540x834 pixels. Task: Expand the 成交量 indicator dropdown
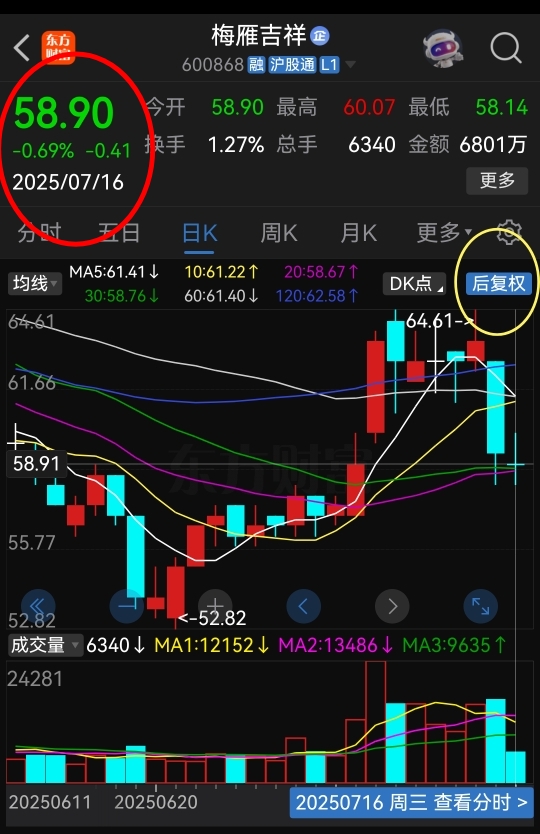pyautogui.click(x=45, y=645)
